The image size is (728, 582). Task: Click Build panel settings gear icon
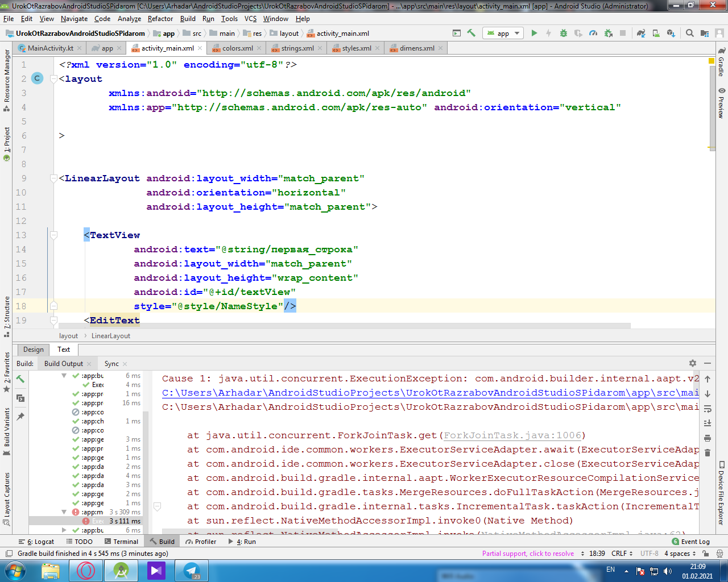click(692, 363)
